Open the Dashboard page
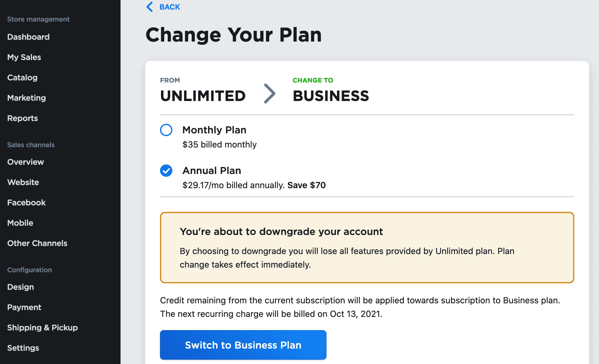This screenshot has height=364, width=599. point(28,37)
